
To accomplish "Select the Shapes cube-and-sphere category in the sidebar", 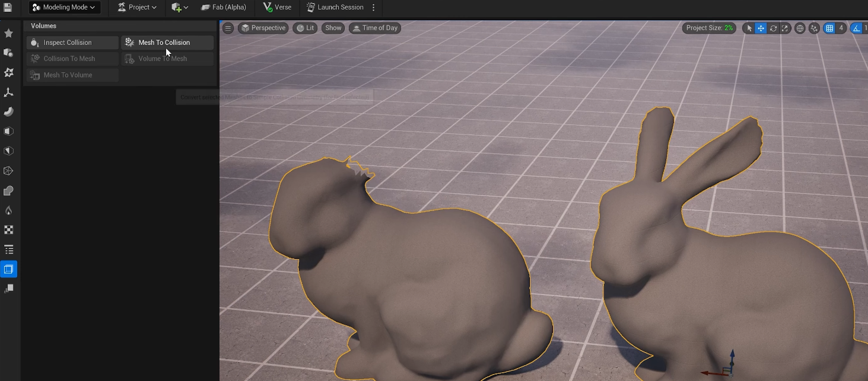I will [8, 53].
